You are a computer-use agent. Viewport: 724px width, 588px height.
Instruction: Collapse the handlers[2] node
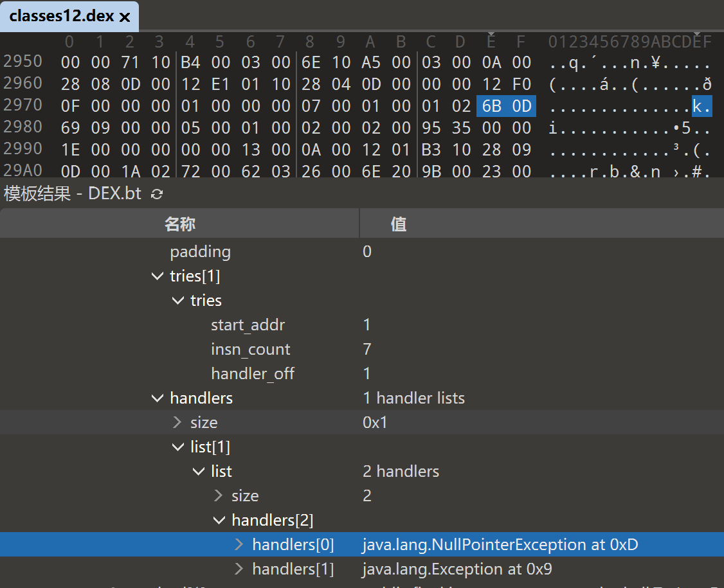pos(219,520)
